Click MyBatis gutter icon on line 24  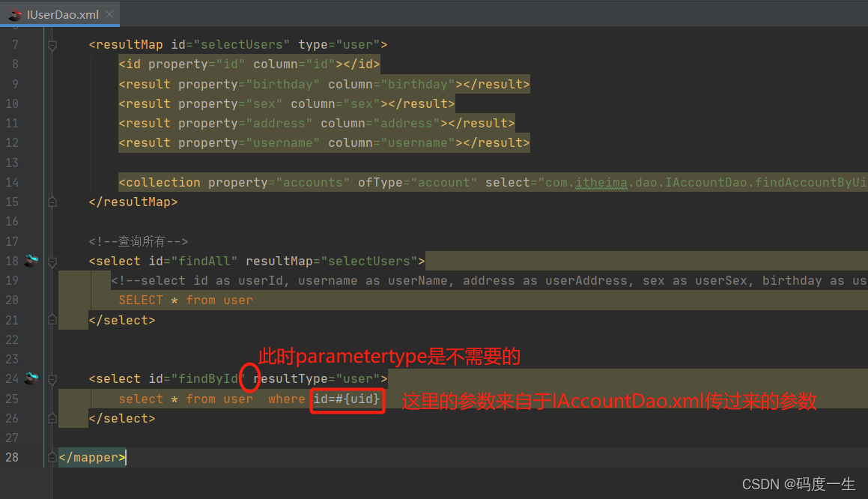click(31, 378)
